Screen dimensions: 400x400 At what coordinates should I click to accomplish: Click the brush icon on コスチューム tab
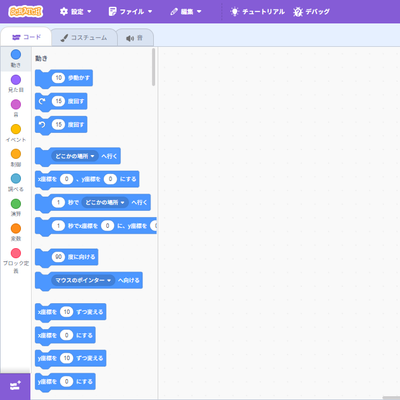tap(64, 38)
